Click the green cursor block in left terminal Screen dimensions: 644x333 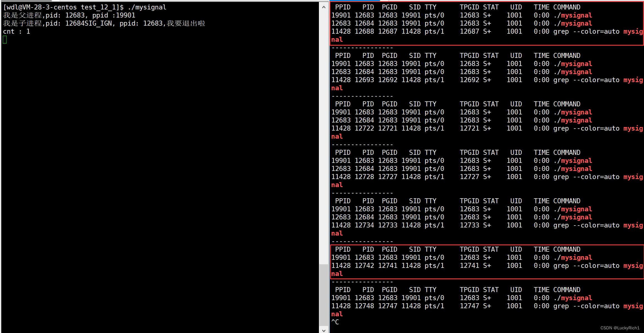[5, 40]
